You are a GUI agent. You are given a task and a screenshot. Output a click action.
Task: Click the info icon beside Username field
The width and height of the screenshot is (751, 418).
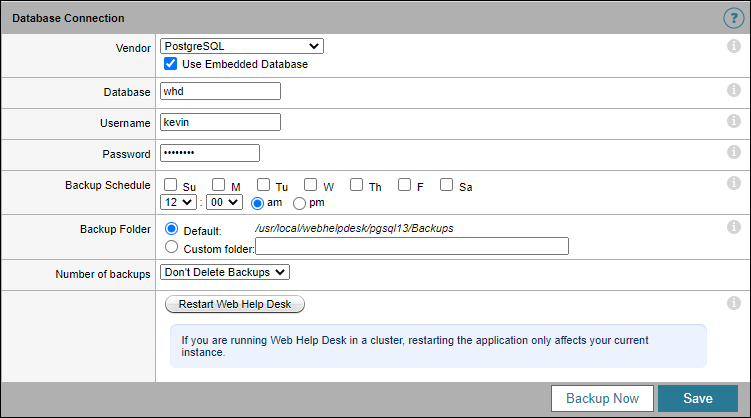tap(733, 122)
